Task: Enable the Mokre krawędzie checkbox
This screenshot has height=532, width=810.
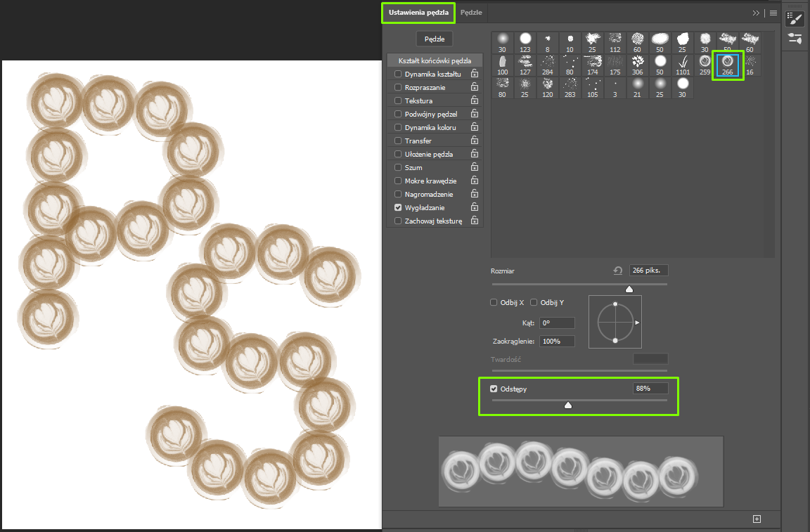Action: pos(398,181)
